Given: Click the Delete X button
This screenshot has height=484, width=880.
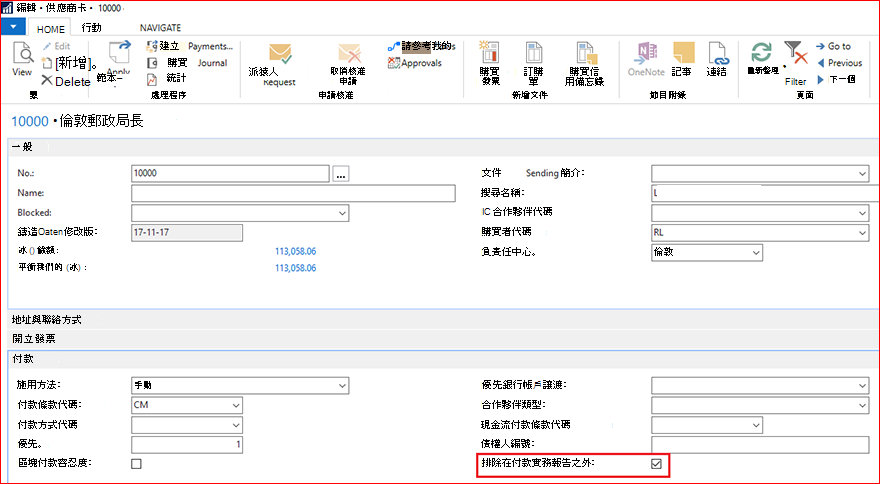Looking at the screenshot, I should click(x=66, y=81).
